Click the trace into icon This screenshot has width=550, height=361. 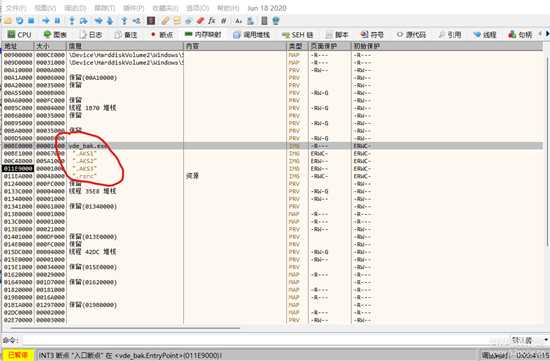[x=98, y=21]
